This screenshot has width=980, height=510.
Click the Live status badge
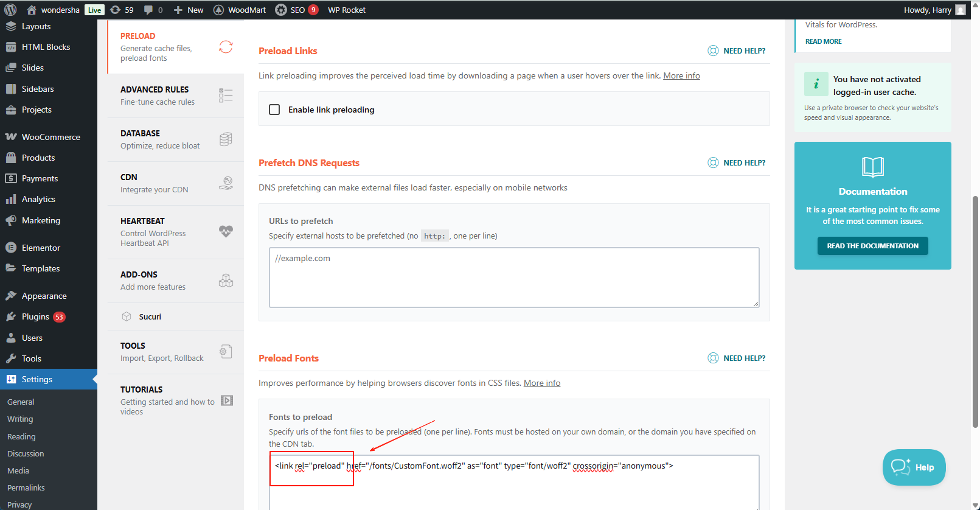(94, 10)
